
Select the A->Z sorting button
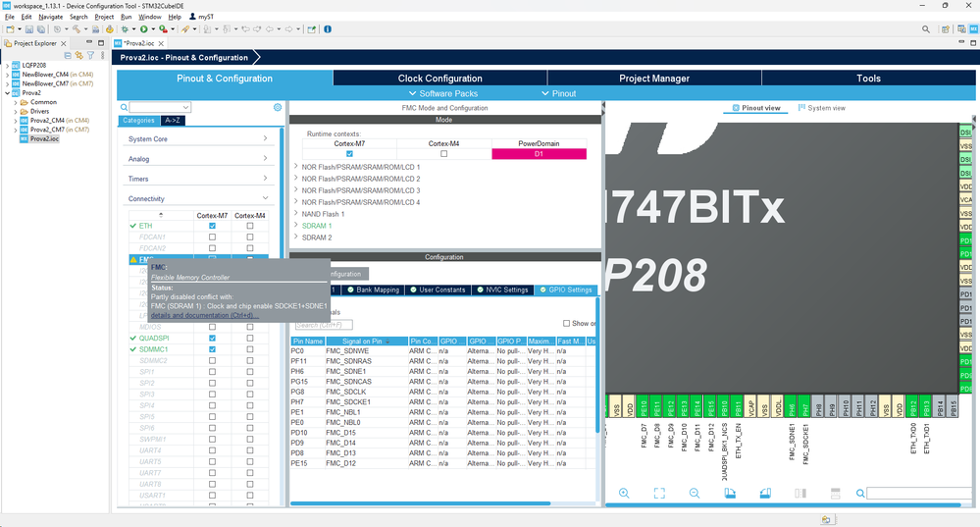[173, 121]
